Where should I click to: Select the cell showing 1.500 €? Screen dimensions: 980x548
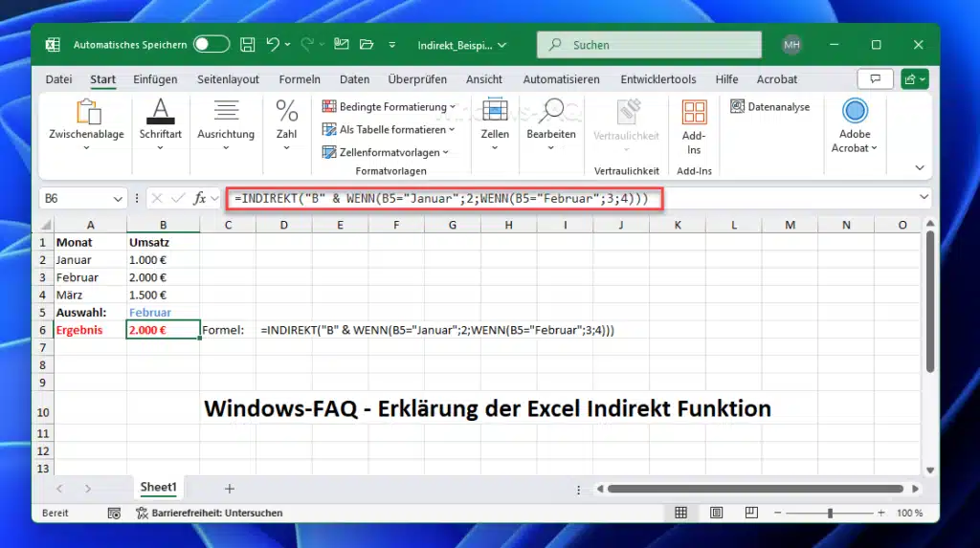click(x=163, y=295)
